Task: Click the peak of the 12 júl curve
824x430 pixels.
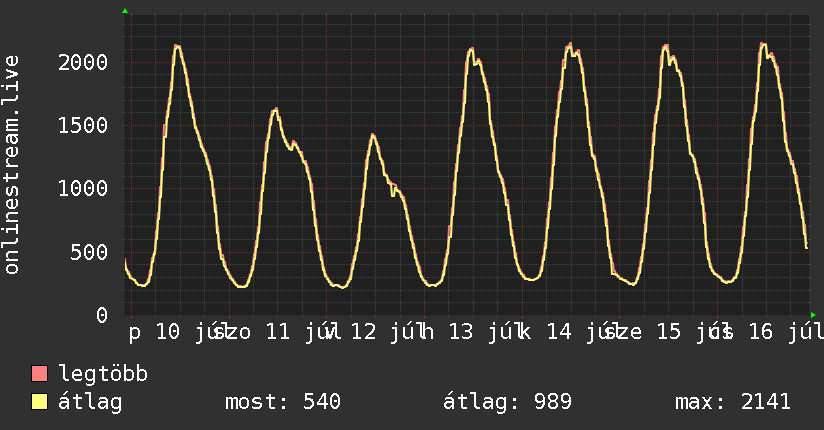Action: (373, 135)
